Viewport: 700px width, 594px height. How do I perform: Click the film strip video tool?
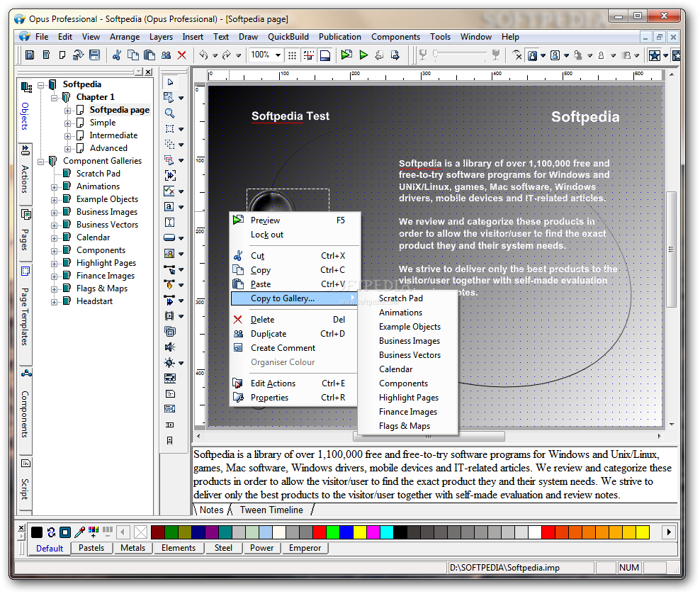click(169, 315)
